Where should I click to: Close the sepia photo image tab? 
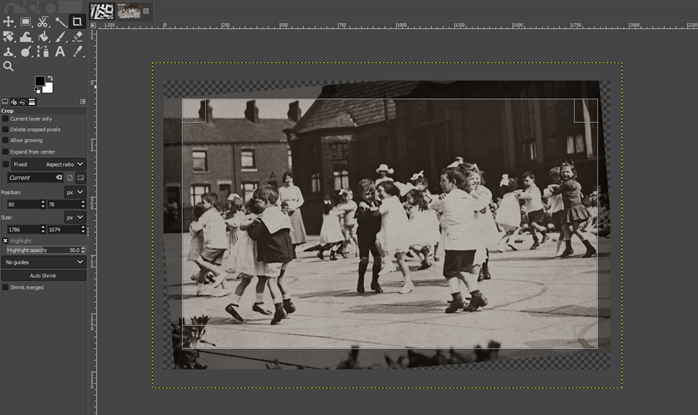pyautogui.click(x=146, y=11)
